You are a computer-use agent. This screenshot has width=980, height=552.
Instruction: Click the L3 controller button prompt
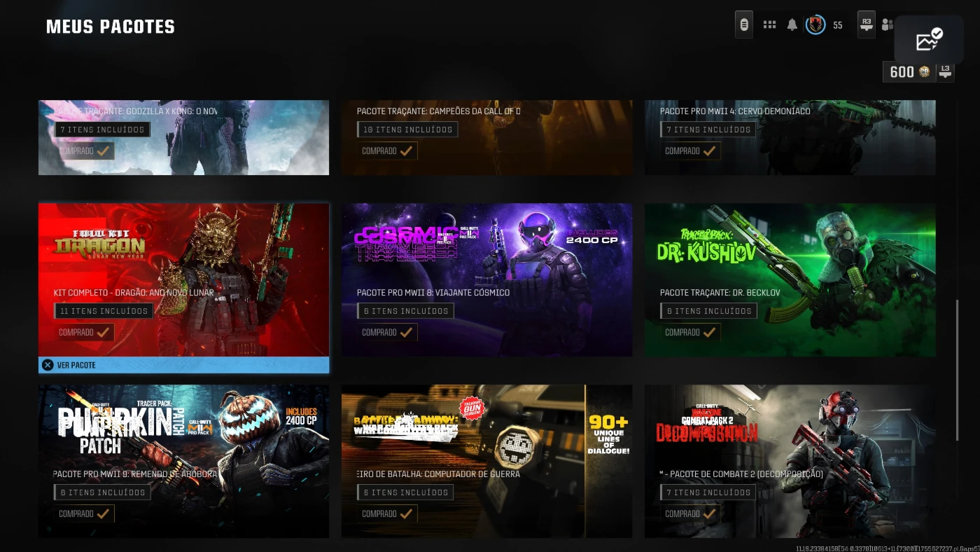tap(945, 71)
